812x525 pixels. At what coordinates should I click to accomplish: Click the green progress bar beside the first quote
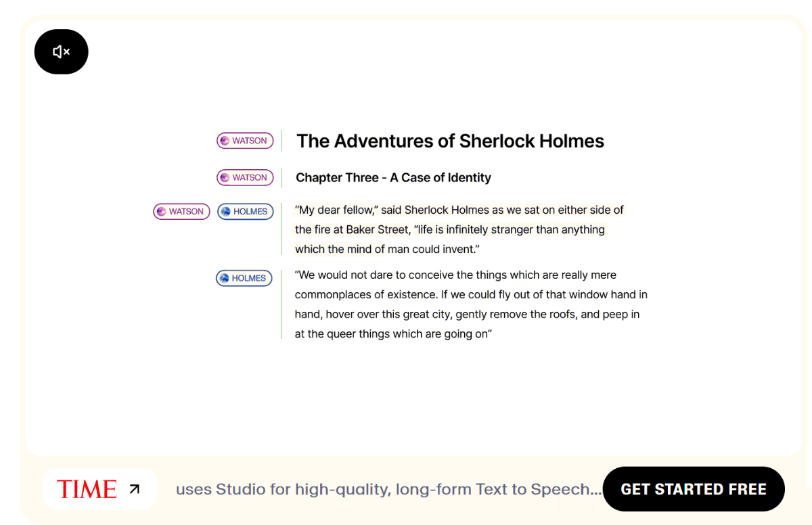point(281,229)
